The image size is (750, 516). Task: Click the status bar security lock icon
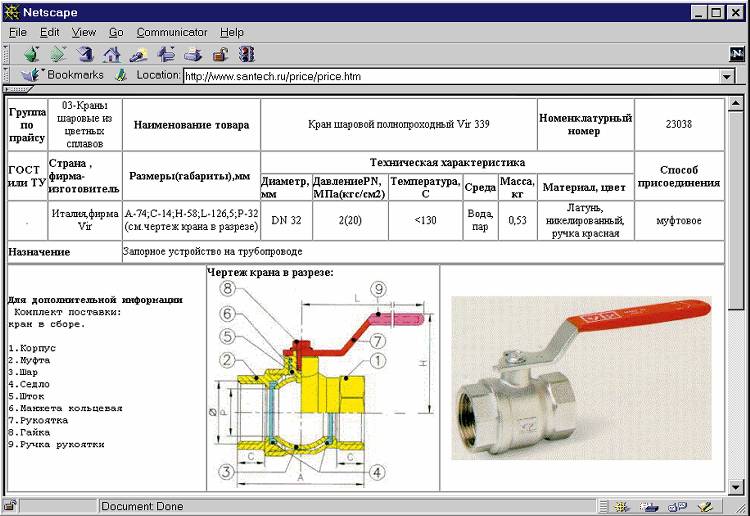(x=11, y=506)
